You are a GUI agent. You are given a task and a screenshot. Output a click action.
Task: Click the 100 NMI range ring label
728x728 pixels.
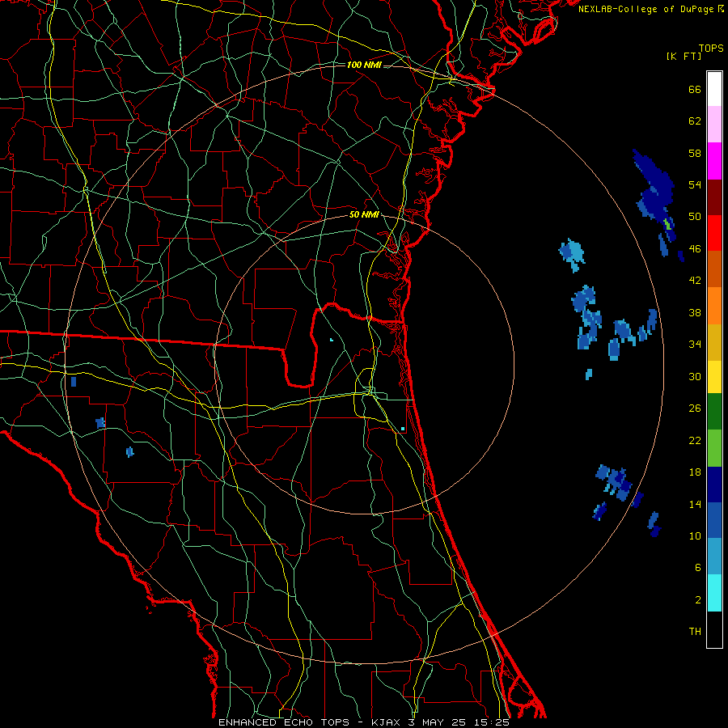(x=365, y=65)
